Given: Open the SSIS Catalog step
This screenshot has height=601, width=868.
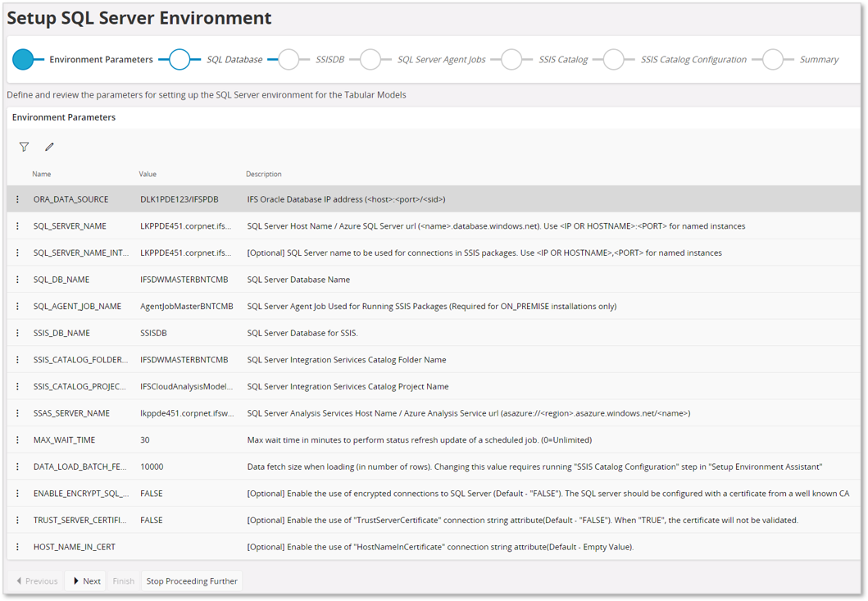Looking at the screenshot, I should [x=513, y=58].
